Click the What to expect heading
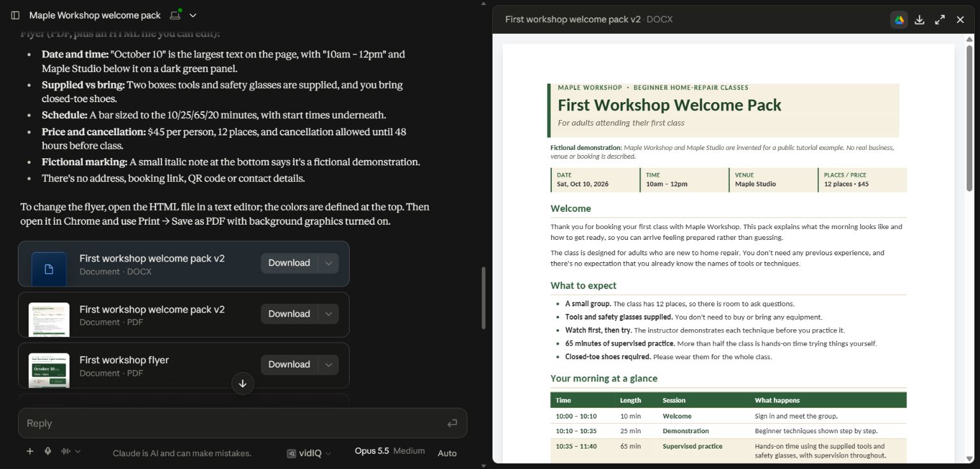980x469 pixels. 583,286
